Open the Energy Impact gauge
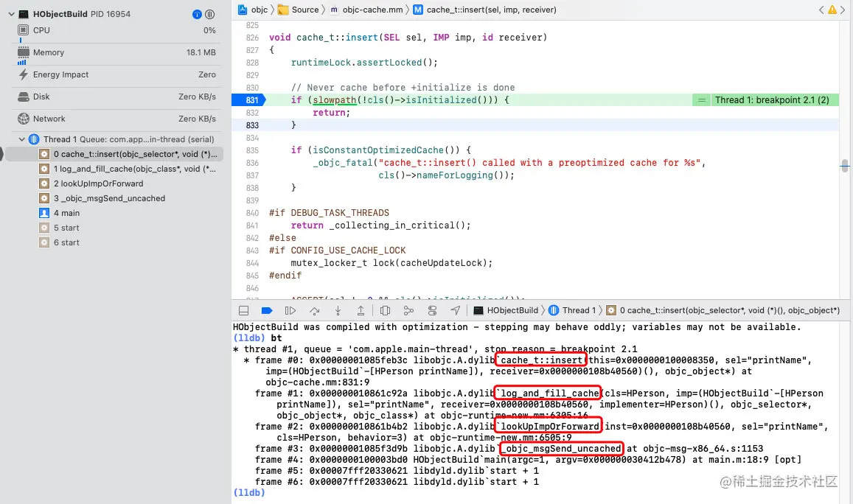Image resolution: width=853 pixels, height=504 pixels. [x=116, y=74]
